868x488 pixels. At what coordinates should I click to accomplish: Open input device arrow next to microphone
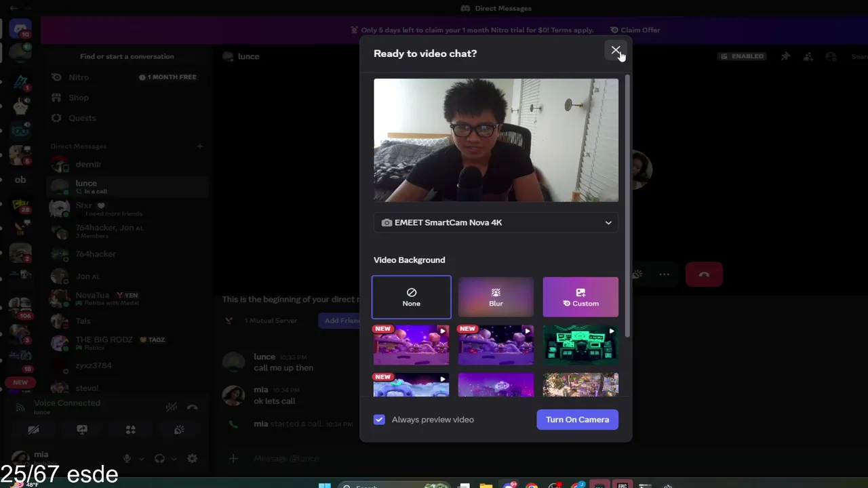click(x=141, y=459)
